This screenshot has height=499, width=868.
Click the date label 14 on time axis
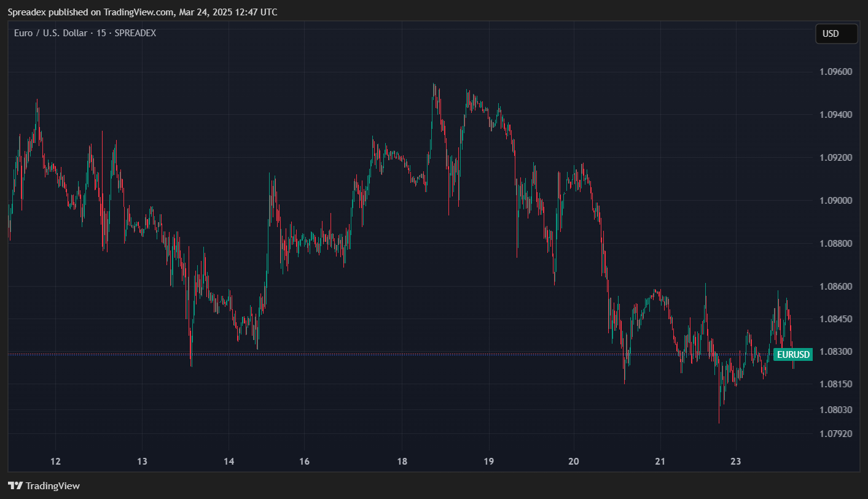pyautogui.click(x=229, y=462)
